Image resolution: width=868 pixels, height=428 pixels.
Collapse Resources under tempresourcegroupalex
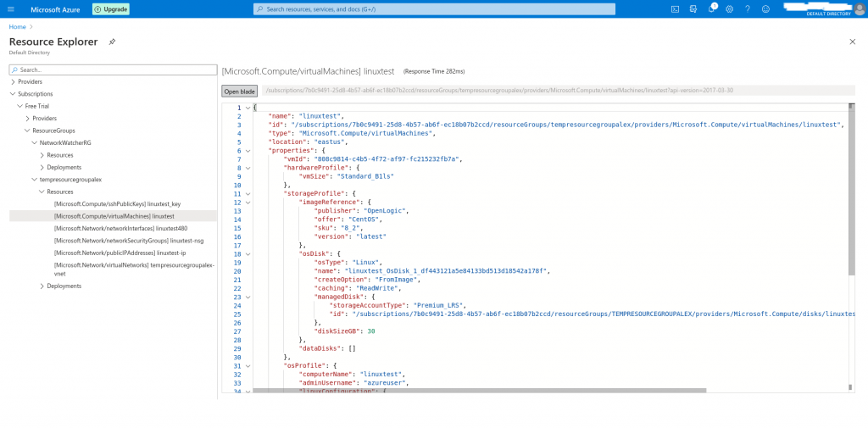pyautogui.click(x=42, y=192)
